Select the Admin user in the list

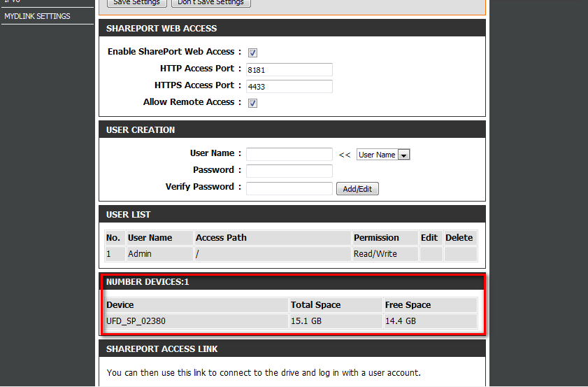(x=140, y=254)
